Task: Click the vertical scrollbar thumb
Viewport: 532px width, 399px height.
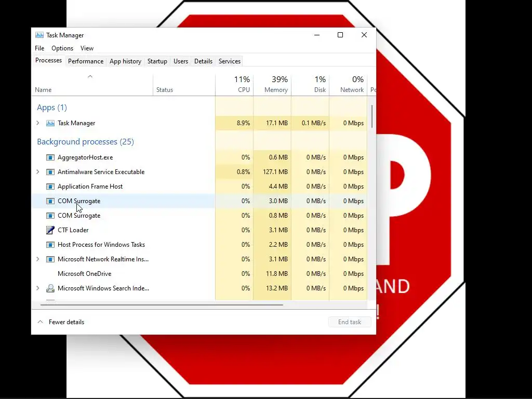Action: (x=372, y=116)
